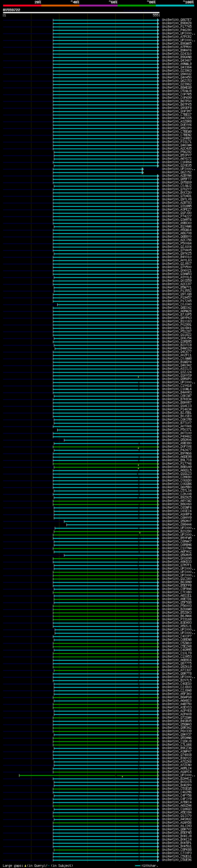Click the cyan ~100% identity legend segment
The image size is (197, 868).
pyautogui.click(x=175, y=6)
